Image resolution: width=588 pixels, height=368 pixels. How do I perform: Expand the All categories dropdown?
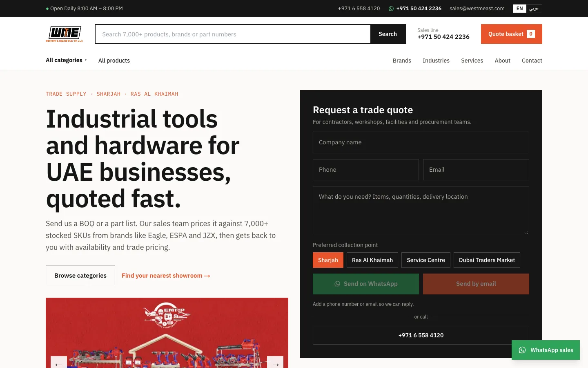point(66,60)
